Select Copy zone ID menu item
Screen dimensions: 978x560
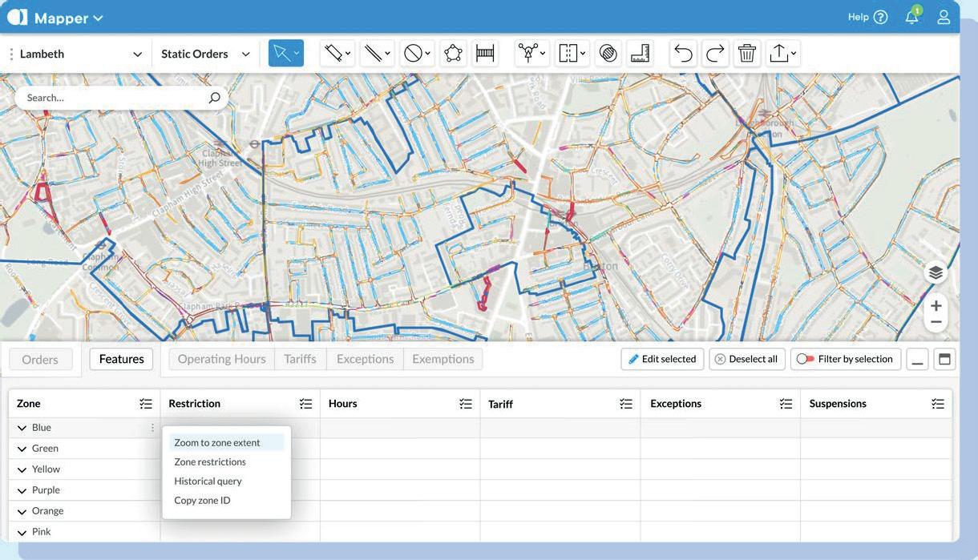point(202,500)
